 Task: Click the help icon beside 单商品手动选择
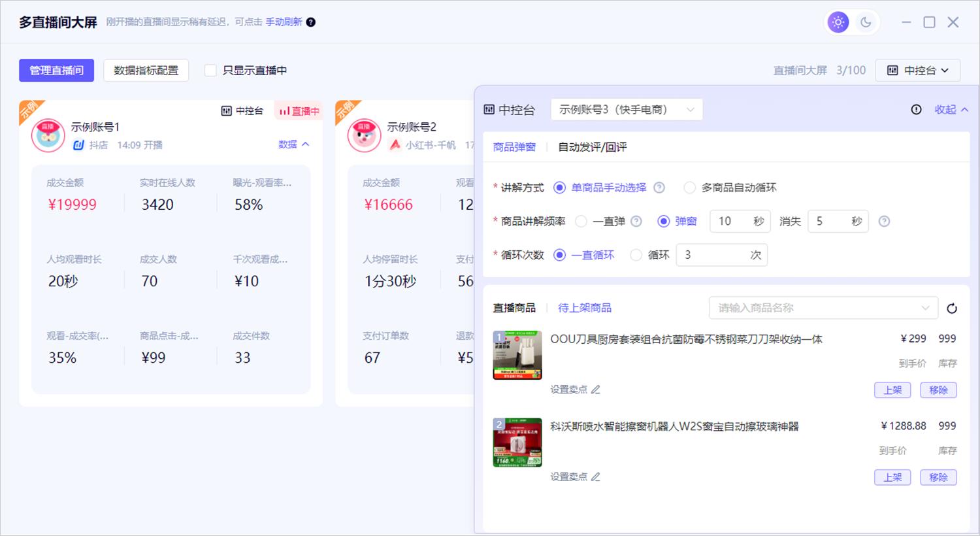coord(659,188)
